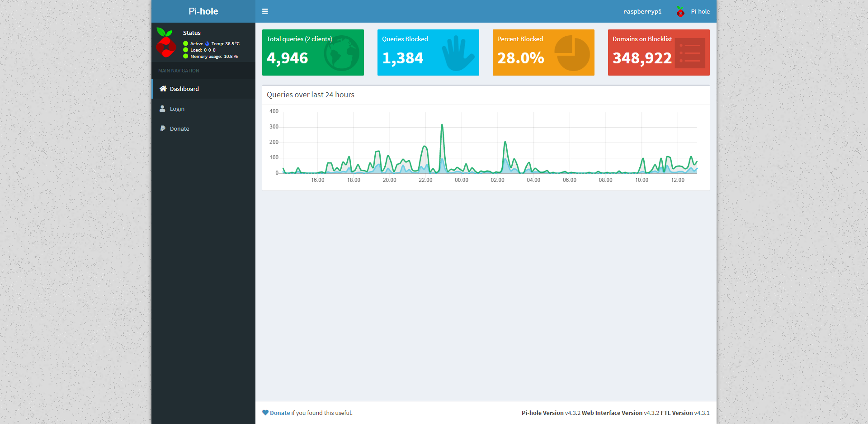
Task: Click the heart icon in the footer
Action: pos(265,413)
